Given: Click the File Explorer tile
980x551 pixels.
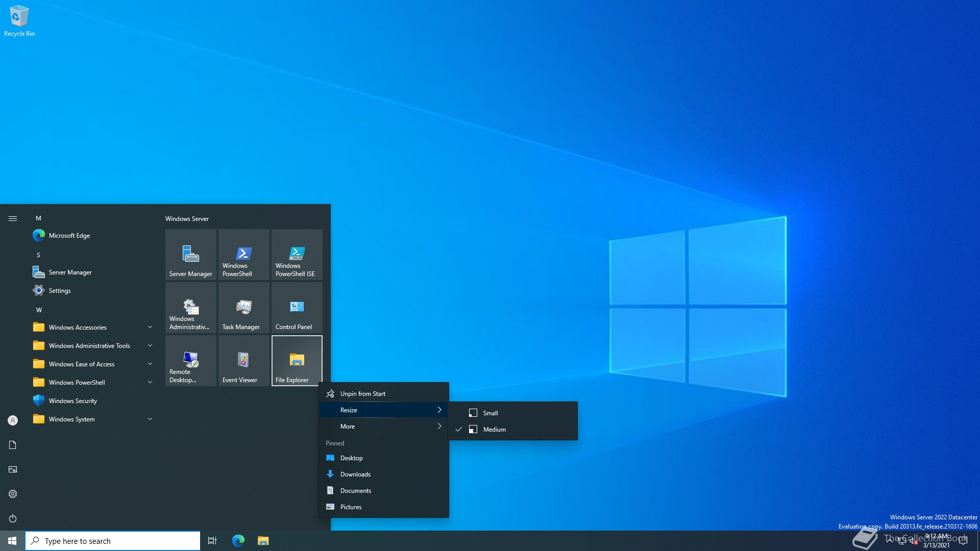Looking at the screenshot, I should (297, 360).
